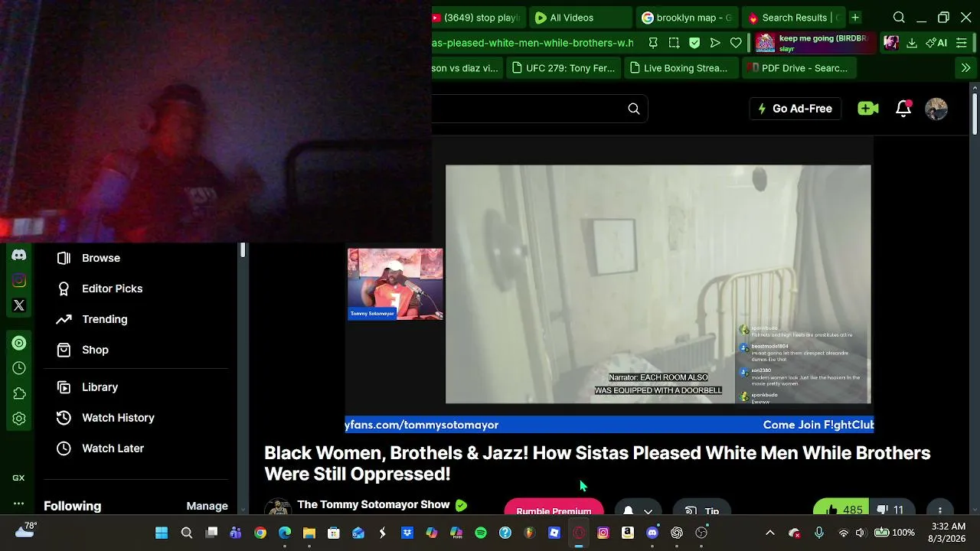
Task: Expand the hidden bookmarks chevron
Action: click(965, 68)
